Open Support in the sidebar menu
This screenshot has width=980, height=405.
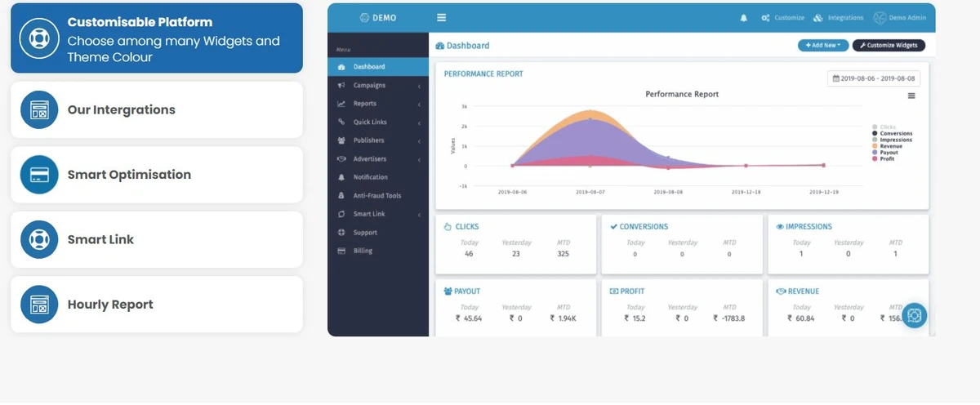[x=378, y=233]
